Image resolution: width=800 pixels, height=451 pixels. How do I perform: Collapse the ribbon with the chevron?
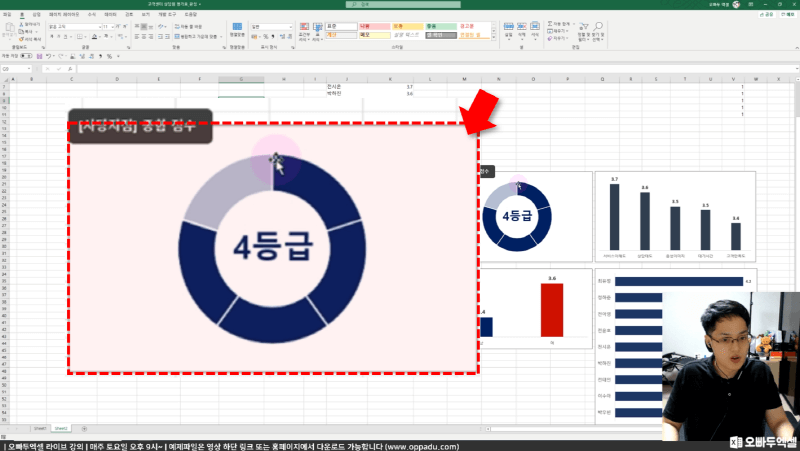tap(796, 48)
